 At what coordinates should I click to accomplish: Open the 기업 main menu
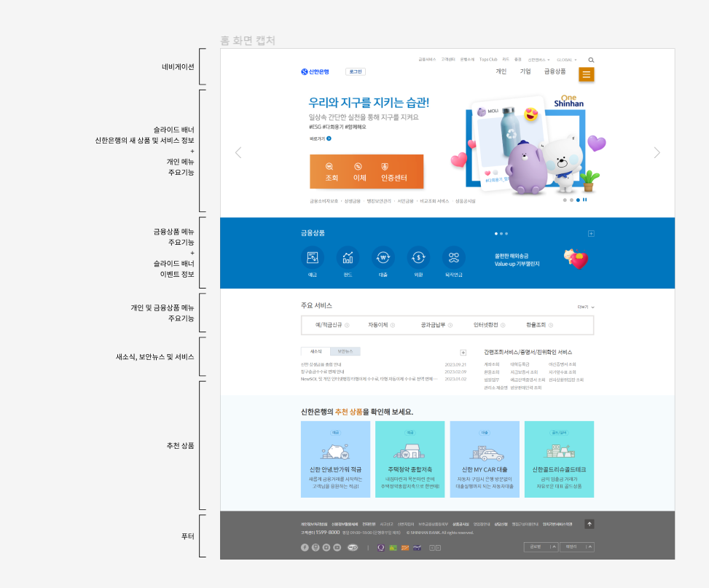click(x=525, y=71)
